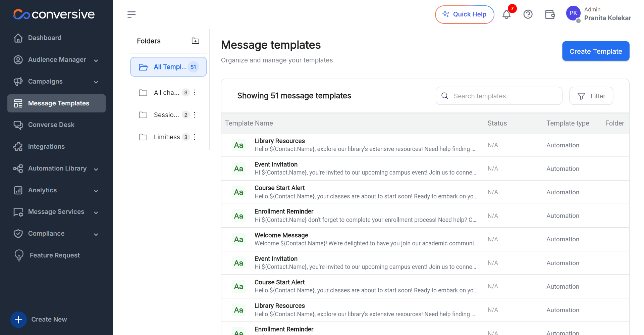The height and width of the screenshot is (335, 644).
Task: Open the Sessio... folder label
Action: [166, 115]
